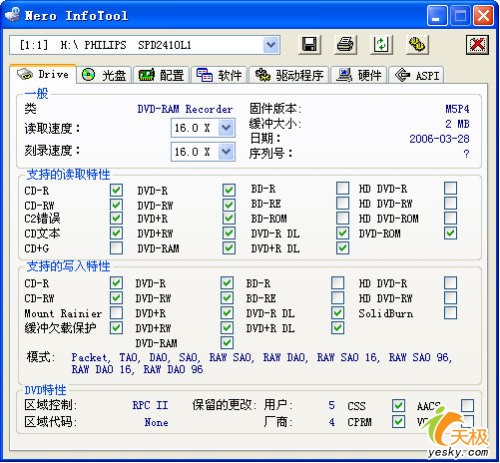
Task: Select the Drive tab
Action: click(43, 74)
